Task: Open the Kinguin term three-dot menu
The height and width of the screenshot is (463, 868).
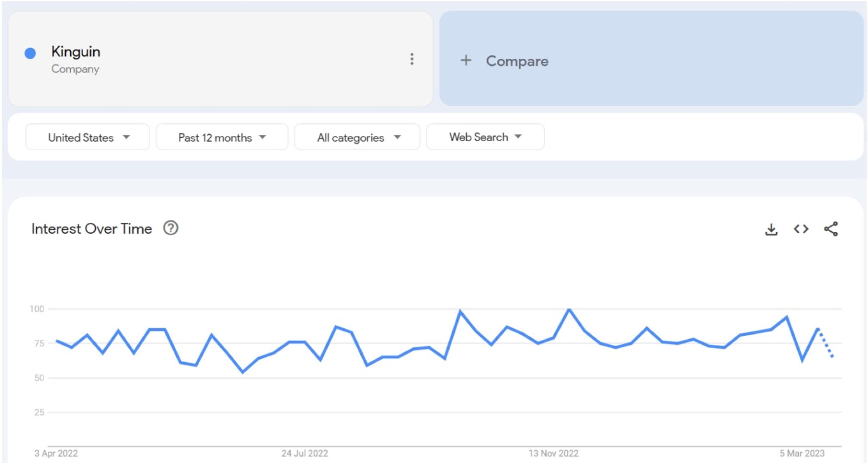Action: tap(412, 59)
